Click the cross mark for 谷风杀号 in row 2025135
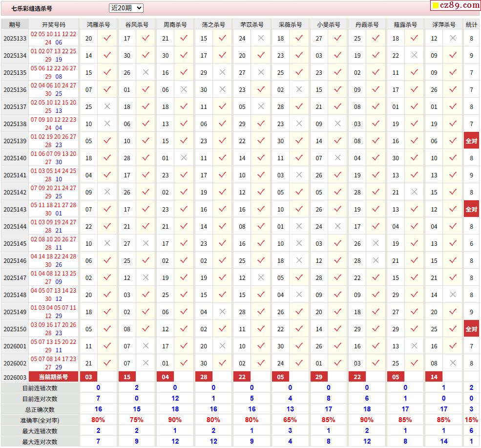Viewport: 481px width, 448px height. point(146,72)
